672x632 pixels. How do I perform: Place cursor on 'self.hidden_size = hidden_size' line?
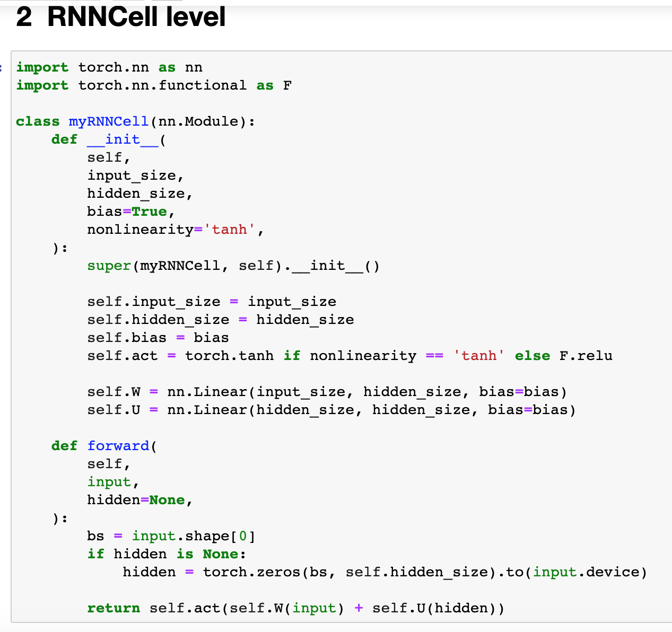coord(220,320)
